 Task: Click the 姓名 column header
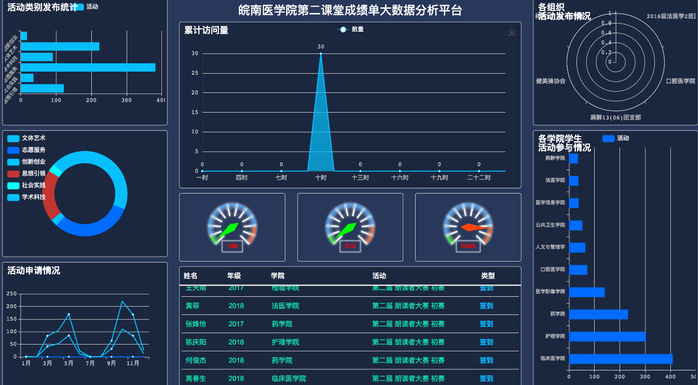[x=191, y=276]
